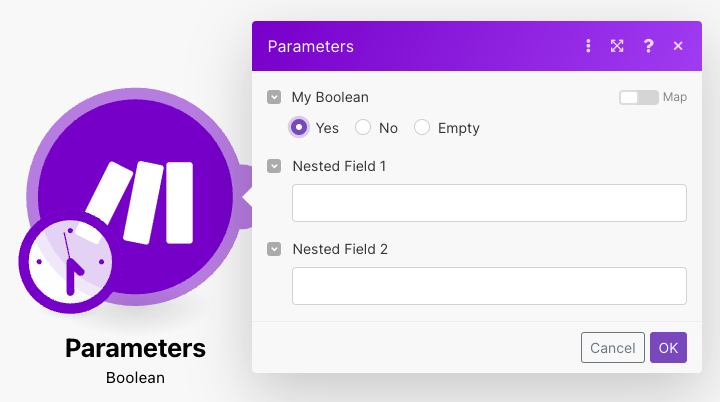Click the clock schedule icon on module

pos(66,260)
